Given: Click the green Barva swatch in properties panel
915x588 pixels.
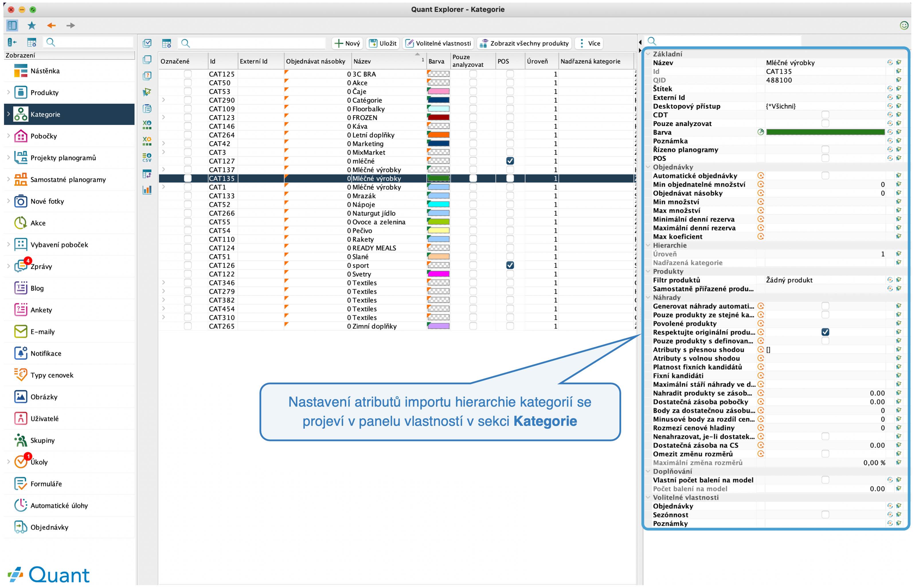Looking at the screenshot, I should (825, 132).
